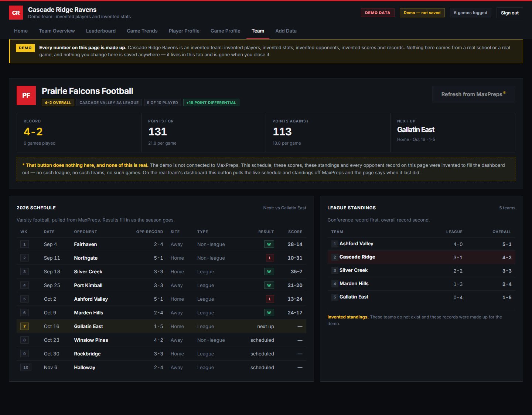Click the L result badge for Ashford Valley game
The height and width of the screenshot is (415, 532).
[270, 299]
